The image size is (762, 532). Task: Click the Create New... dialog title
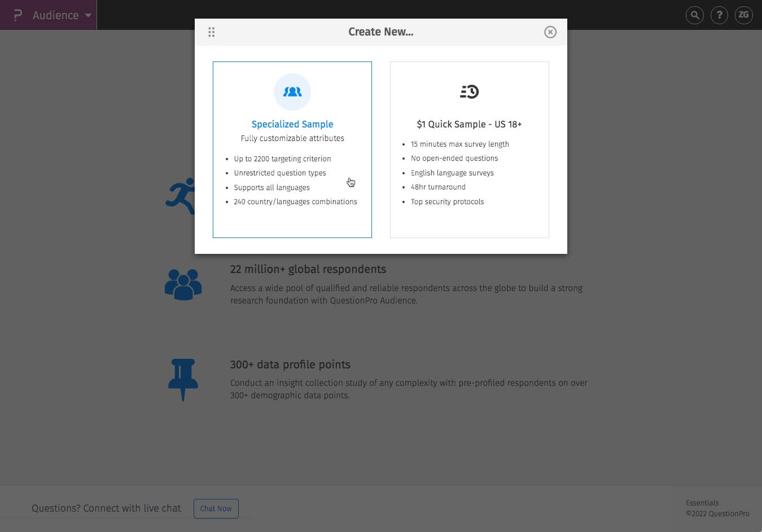(x=381, y=32)
